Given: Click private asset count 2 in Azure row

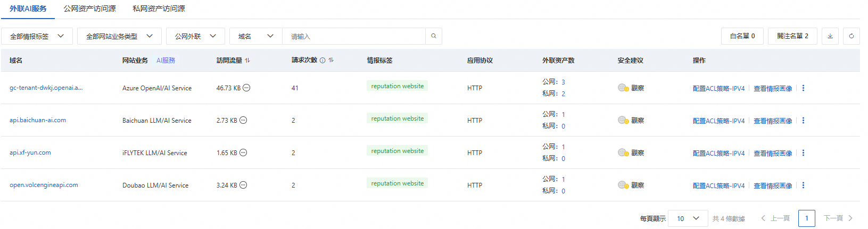Looking at the screenshot, I should (x=563, y=94).
